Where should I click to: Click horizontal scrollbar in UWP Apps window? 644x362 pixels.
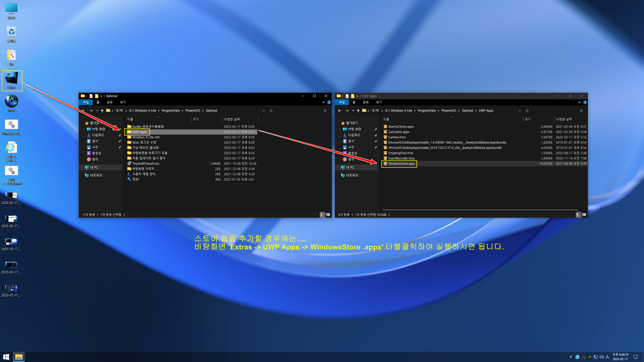point(480,210)
